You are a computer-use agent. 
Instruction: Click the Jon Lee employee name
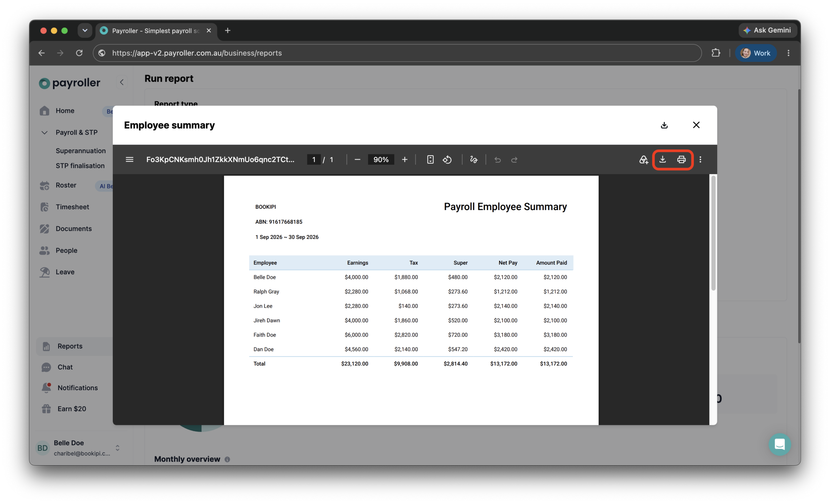coord(263,306)
